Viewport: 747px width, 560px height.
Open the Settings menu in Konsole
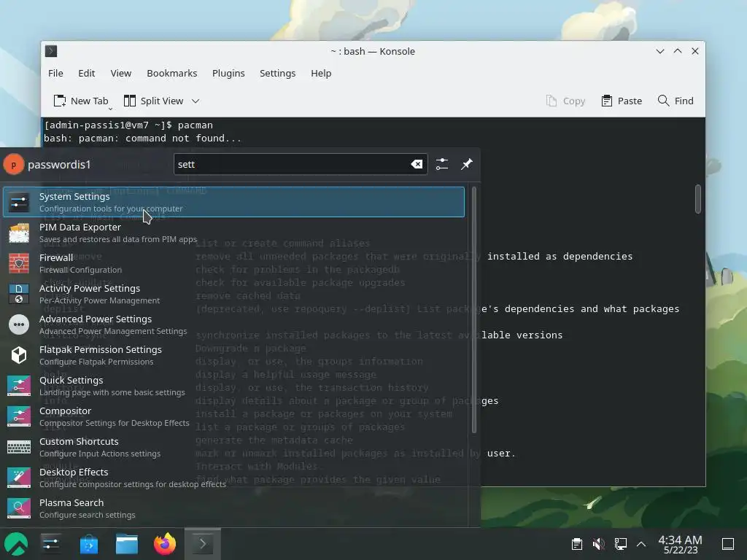tap(277, 74)
